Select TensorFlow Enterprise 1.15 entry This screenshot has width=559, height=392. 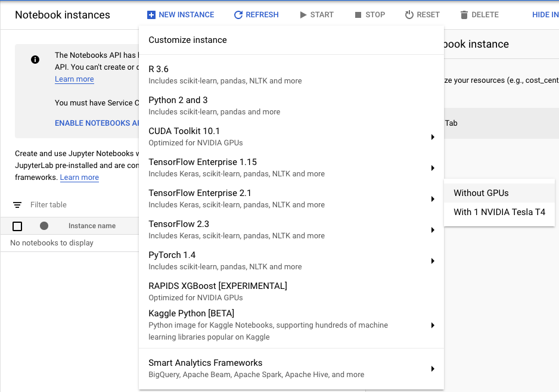coord(291,168)
